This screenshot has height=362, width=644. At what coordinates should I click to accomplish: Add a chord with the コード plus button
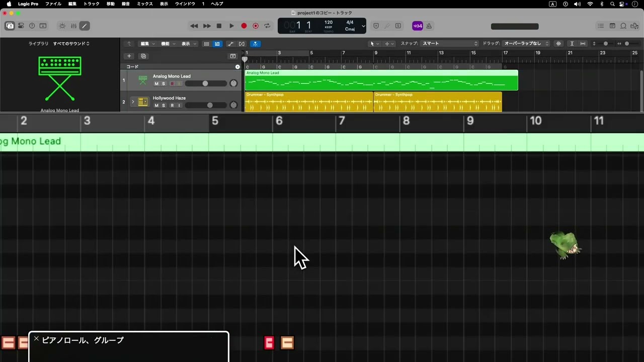click(x=237, y=67)
